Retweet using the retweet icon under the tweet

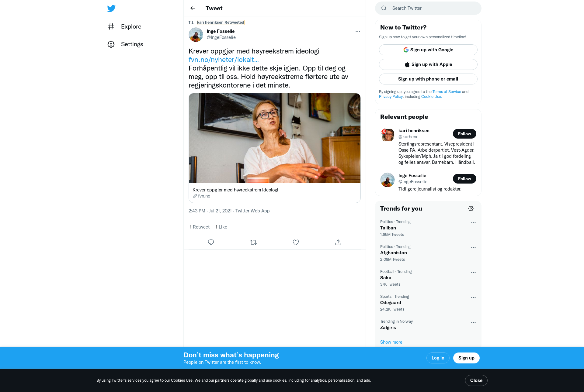(x=253, y=242)
